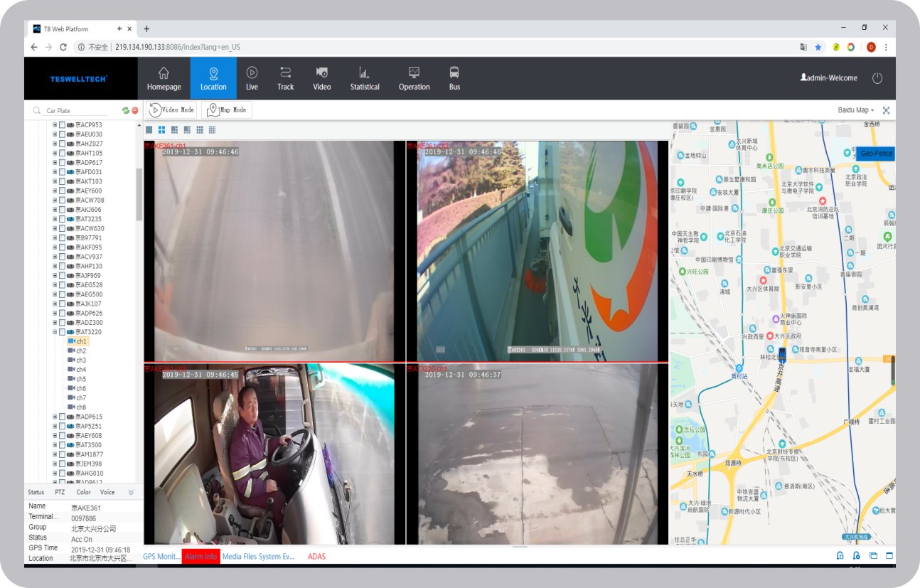Select single-view video layout

(149, 129)
